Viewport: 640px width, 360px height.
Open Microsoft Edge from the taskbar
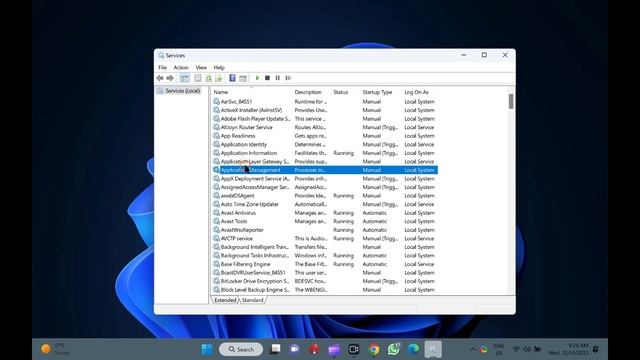(x=413, y=349)
